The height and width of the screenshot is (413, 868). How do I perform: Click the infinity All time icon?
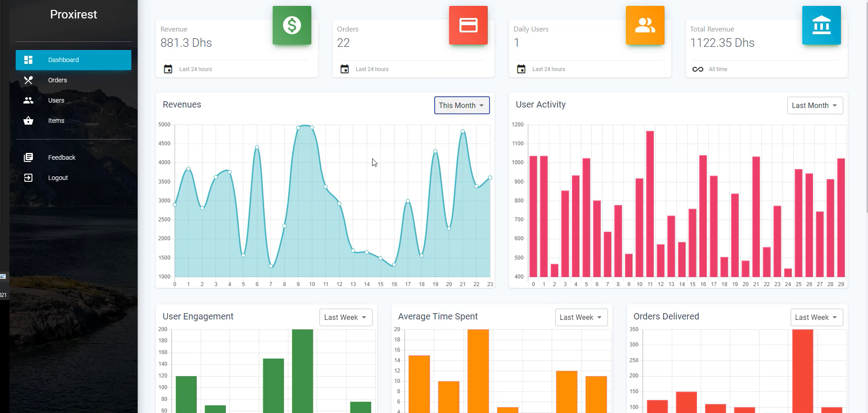[x=697, y=69]
